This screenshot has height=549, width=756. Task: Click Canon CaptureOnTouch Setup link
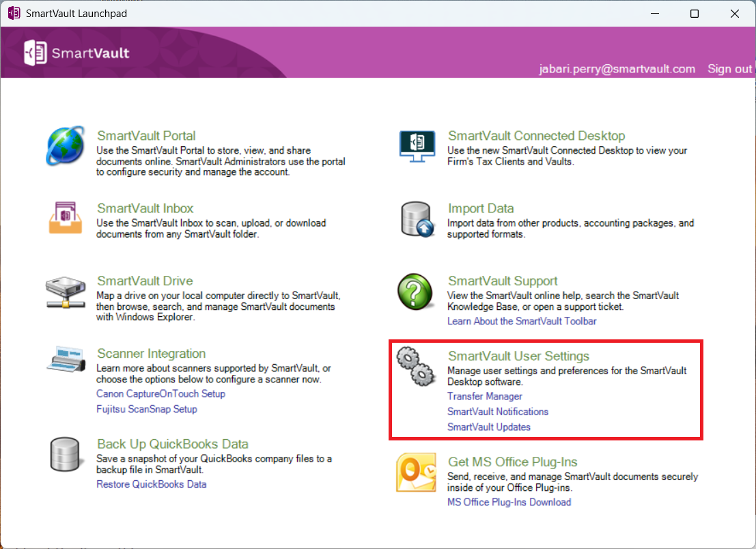160,394
